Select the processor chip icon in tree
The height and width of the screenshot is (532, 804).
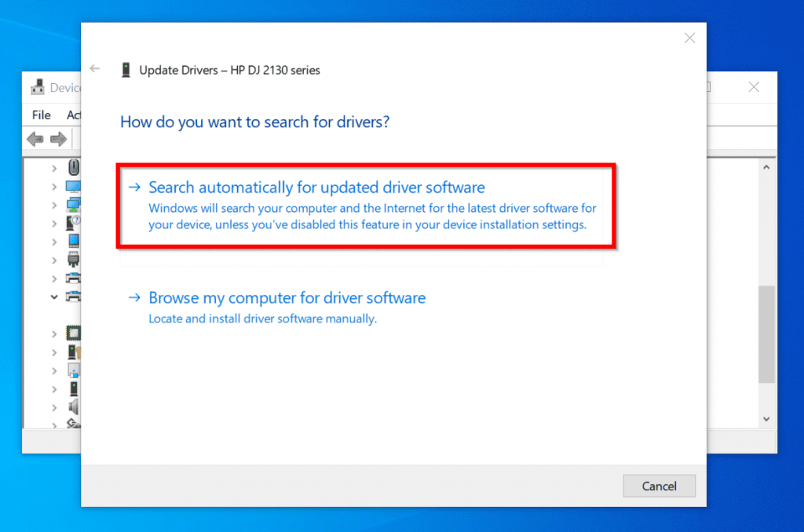(73, 333)
